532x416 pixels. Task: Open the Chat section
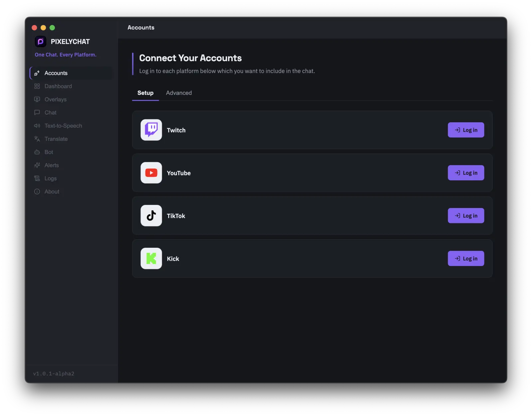click(71, 112)
